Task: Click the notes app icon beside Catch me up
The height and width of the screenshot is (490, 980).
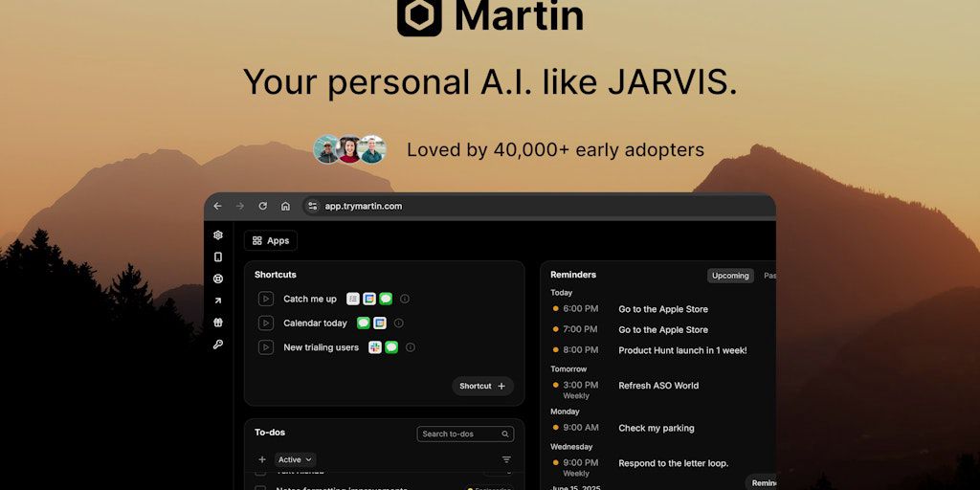Action: (353, 299)
